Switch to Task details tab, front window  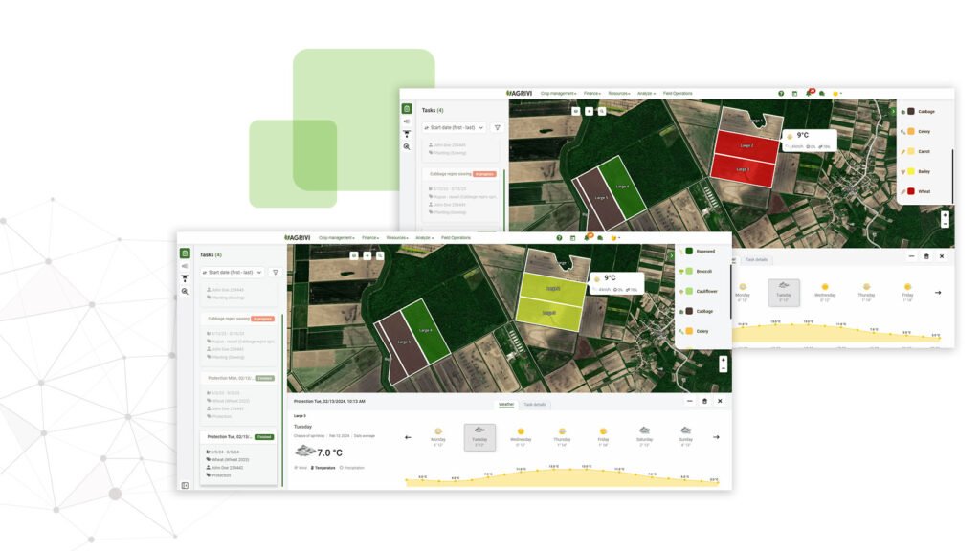[534, 405]
